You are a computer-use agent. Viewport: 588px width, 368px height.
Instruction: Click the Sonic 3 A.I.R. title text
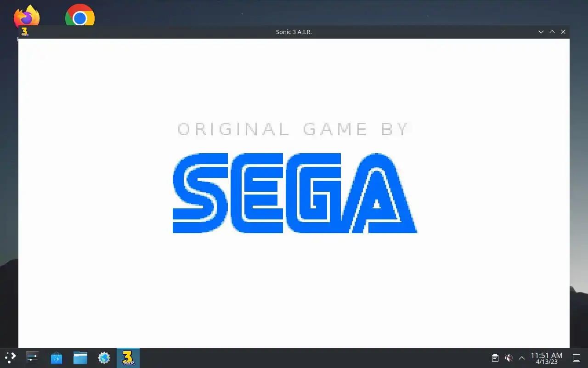pyautogui.click(x=294, y=32)
